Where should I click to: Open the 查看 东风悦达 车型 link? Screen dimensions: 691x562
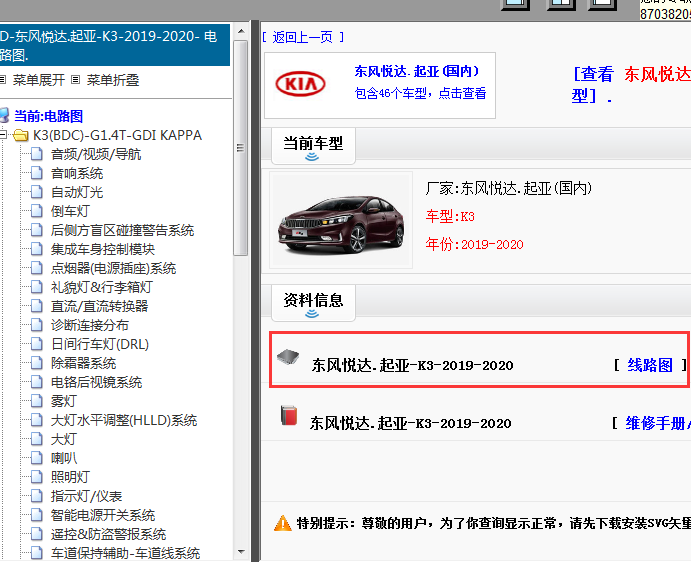(x=631, y=84)
